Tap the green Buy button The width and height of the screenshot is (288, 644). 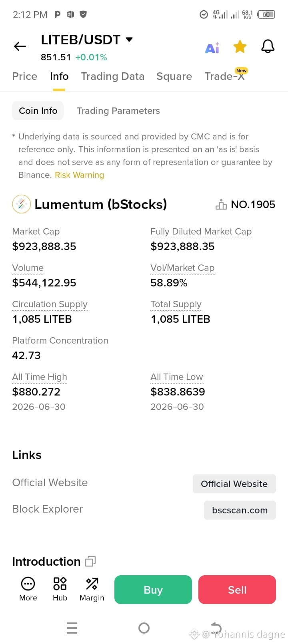pyautogui.click(x=153, y=590)
